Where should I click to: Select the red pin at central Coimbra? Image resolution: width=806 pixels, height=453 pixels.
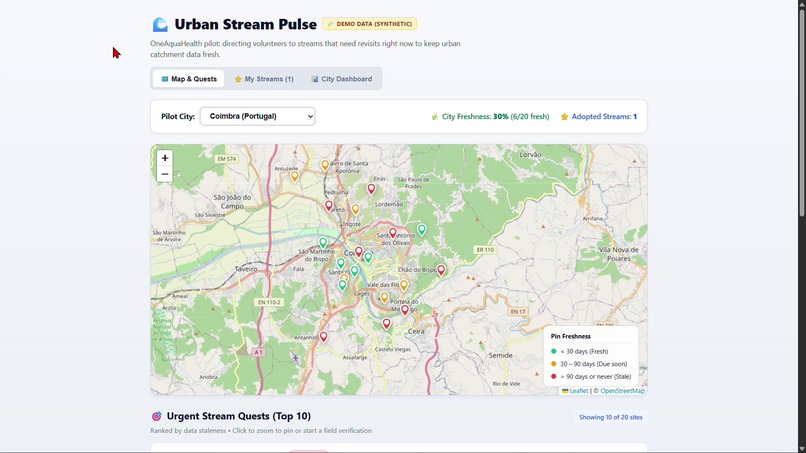pos(359,252)
